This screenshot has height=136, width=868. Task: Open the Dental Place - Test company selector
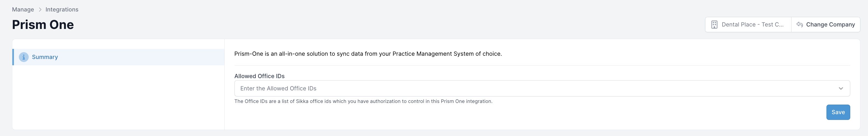pyautogui.click(x=748, y=25)
